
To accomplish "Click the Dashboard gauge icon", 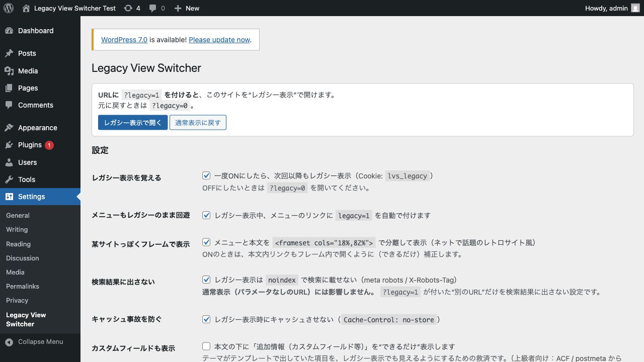I will pos(9,31).
